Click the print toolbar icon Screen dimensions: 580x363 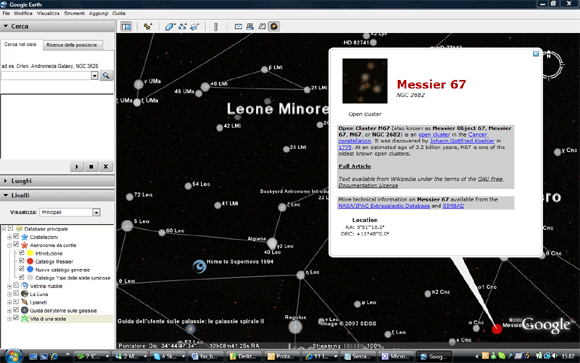tap(250, 27)
